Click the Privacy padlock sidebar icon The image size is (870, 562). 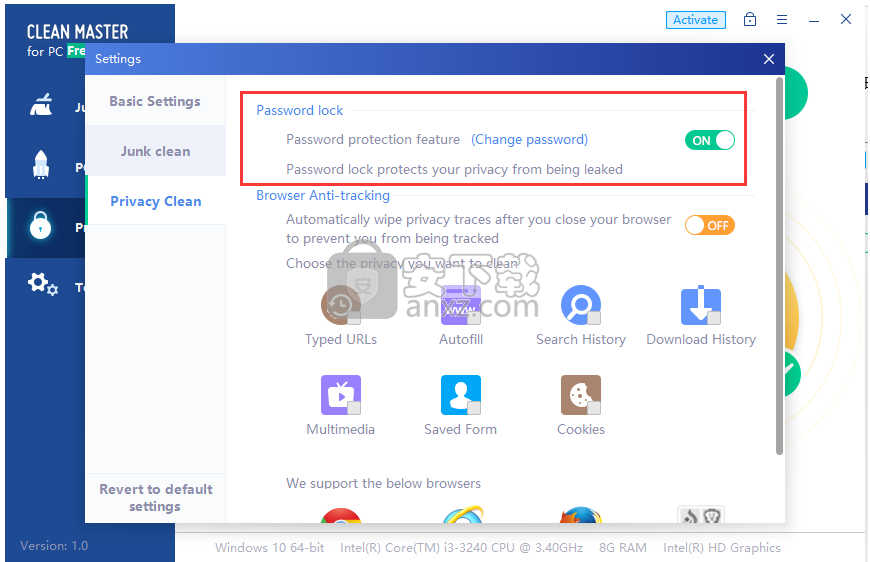click(x=41, y=225)
